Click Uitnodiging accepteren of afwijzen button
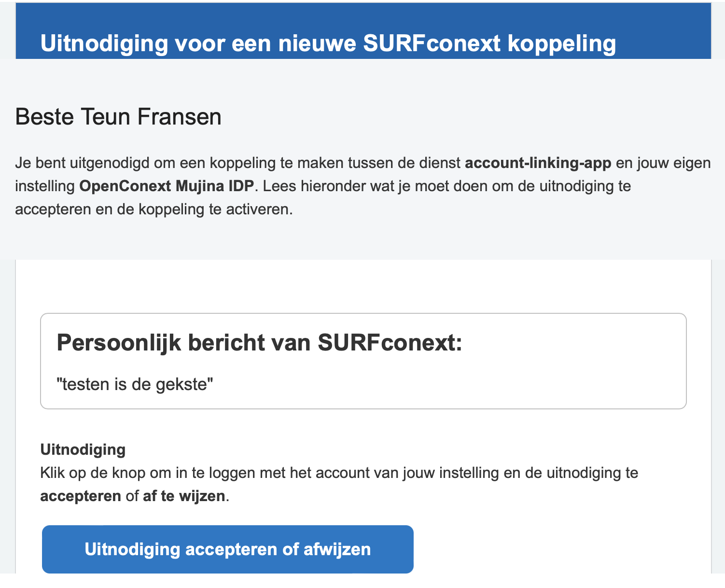 228,549
